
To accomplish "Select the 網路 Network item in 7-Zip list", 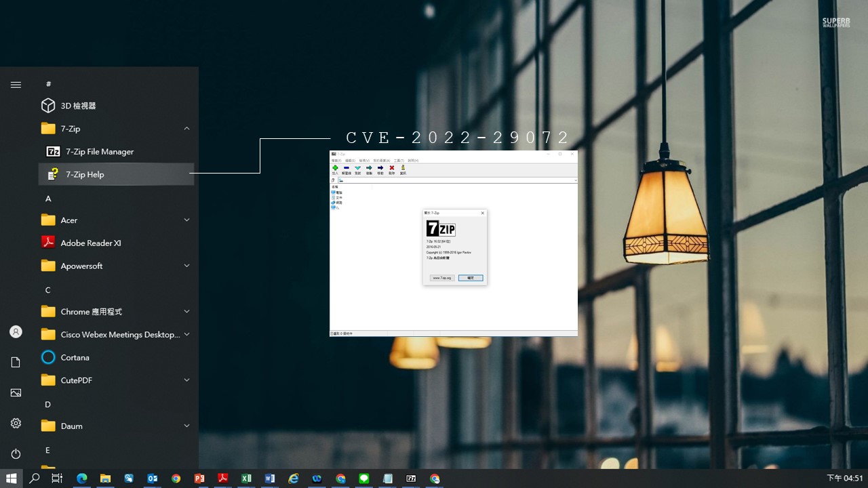I will point(337,203).
